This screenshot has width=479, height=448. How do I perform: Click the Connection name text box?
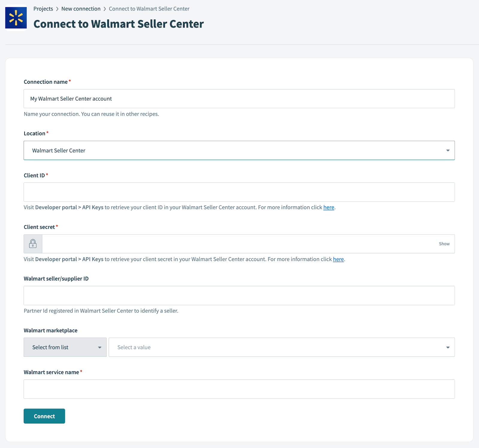pos(239,98)
